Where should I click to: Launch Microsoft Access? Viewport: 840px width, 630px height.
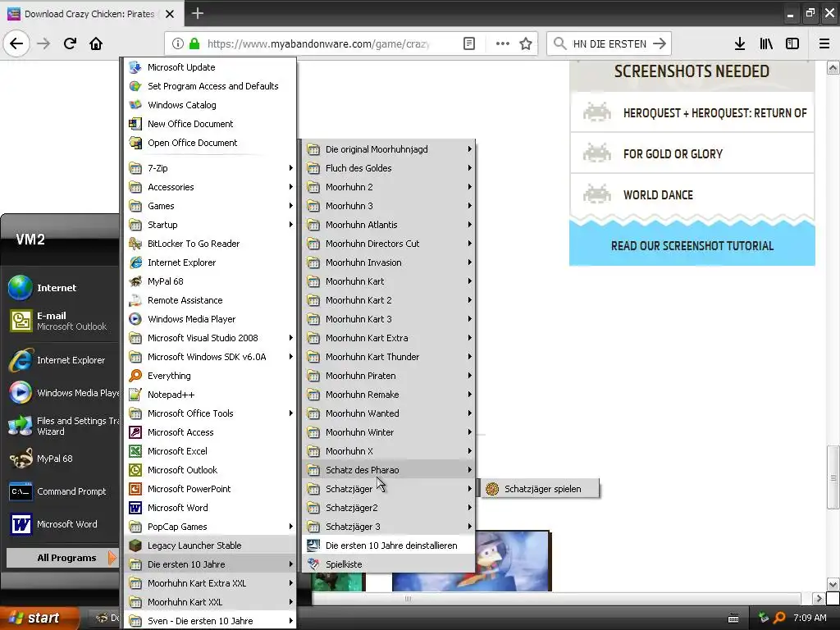tap(211, 432)
